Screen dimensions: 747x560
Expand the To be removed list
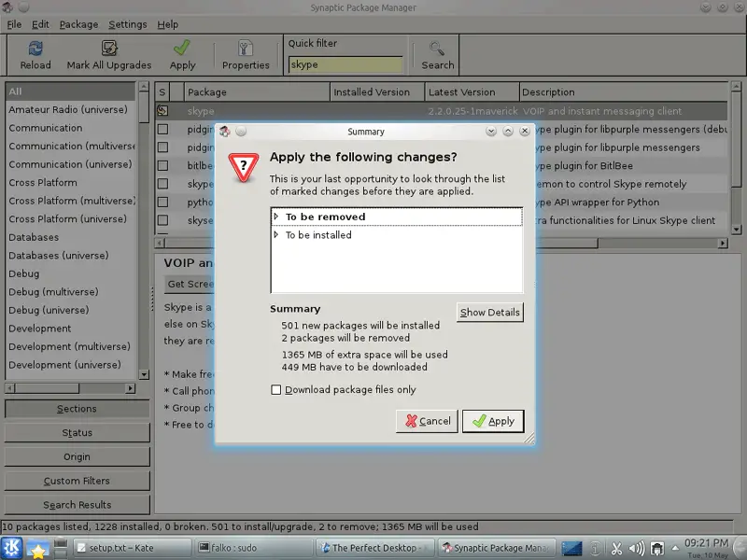coord(275,217)
